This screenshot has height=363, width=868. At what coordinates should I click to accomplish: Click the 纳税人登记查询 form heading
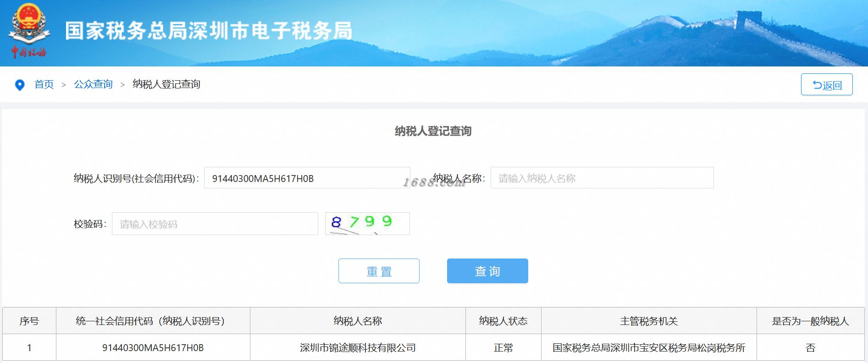tap(433, 131)
